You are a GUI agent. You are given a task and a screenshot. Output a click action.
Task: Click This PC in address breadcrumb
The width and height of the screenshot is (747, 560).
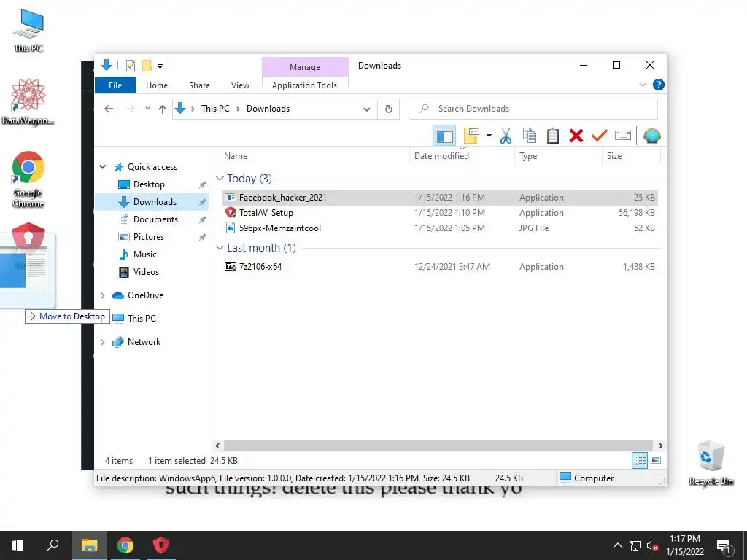(215, 109)
